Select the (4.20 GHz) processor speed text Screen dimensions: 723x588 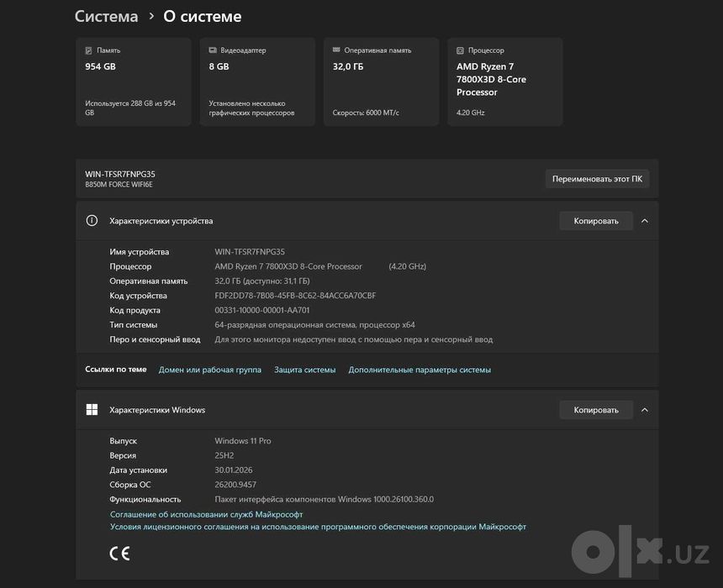(407, 266)
